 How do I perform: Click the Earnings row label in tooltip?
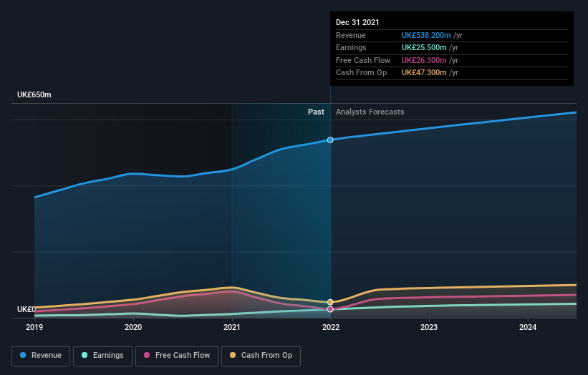[351, 47]
